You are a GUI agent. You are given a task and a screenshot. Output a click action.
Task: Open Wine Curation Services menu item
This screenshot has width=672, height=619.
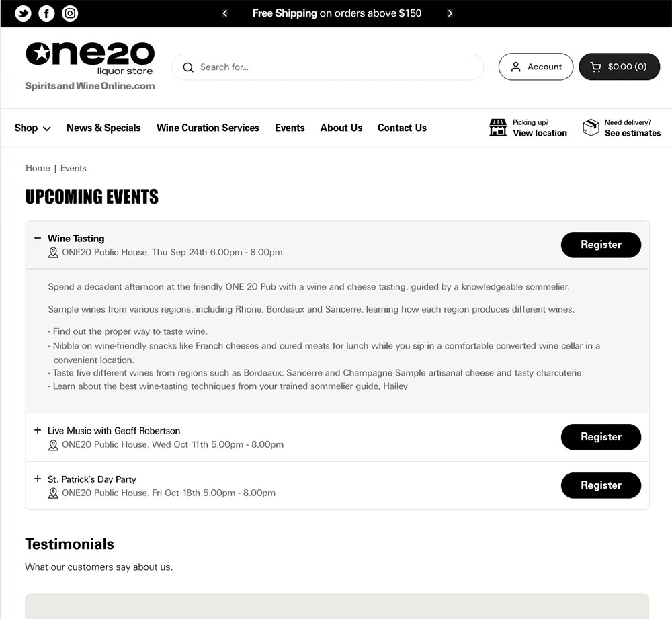208,128
